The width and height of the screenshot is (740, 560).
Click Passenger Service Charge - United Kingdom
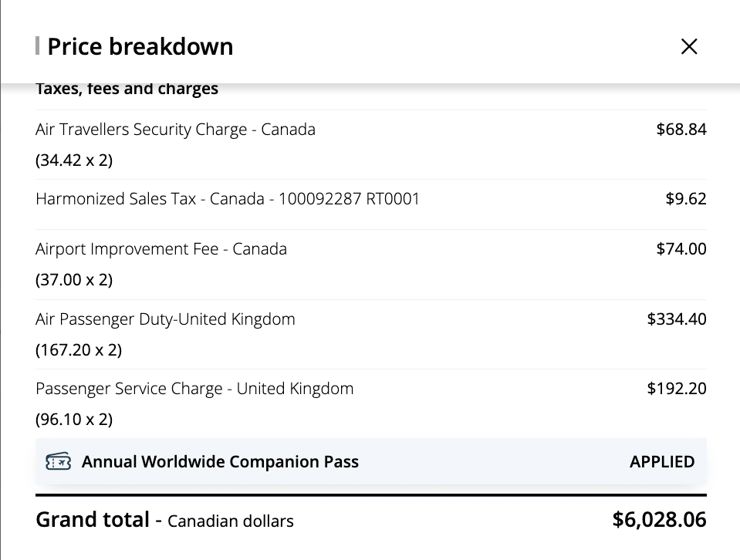pyautogui.click(x=194, y=389)
